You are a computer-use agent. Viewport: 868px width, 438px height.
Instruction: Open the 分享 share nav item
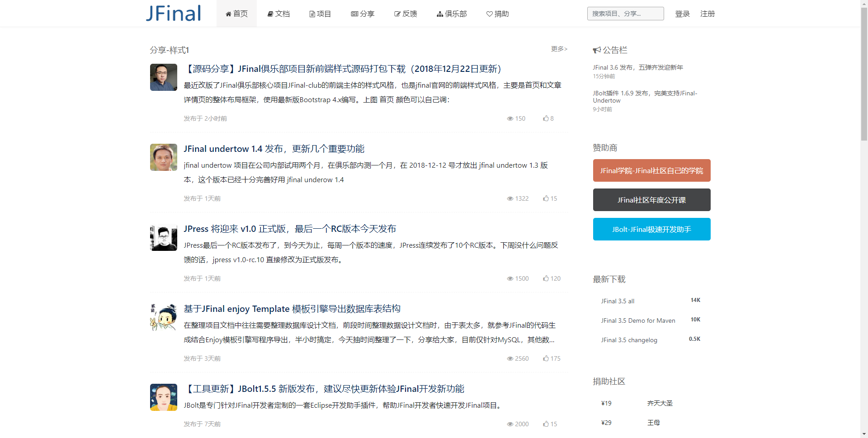[x=363, y=14]
